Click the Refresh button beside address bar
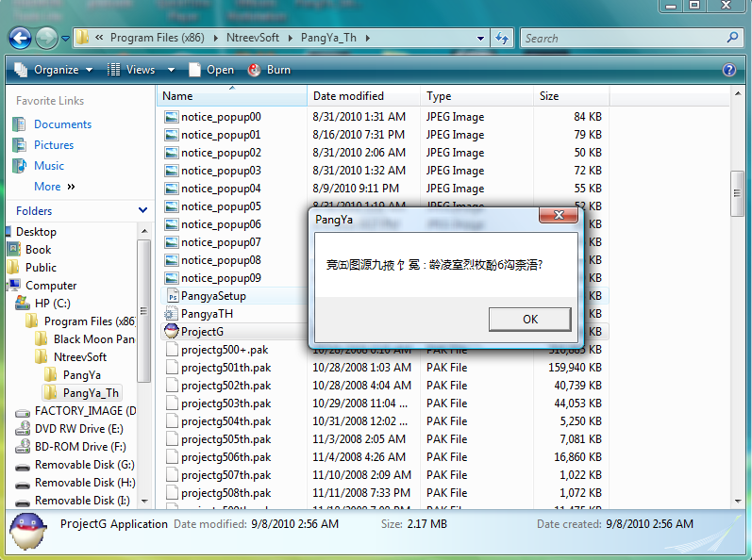The image size is (752, 560). 503,39
